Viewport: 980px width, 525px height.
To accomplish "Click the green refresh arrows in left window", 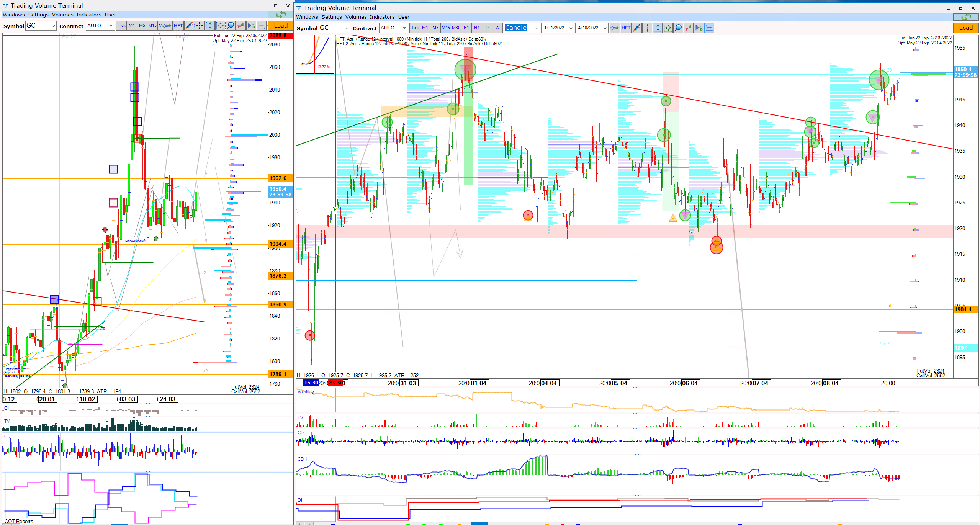I will click(281, 15).
